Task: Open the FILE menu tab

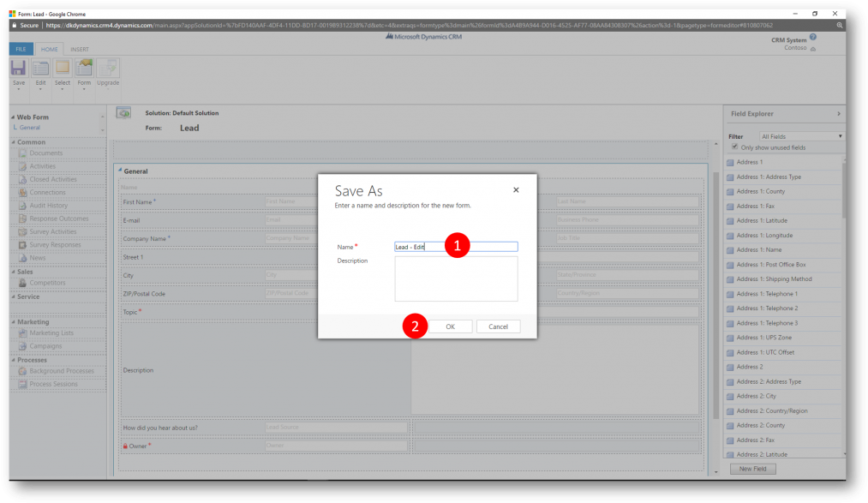Action: coord(21,49)
